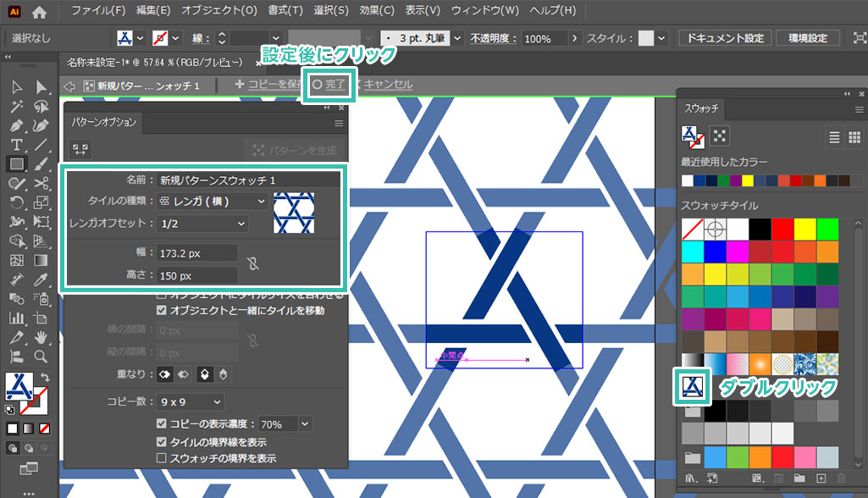Activate the Scissors tool
Screen dimensions: 868x498
(41, 183)
